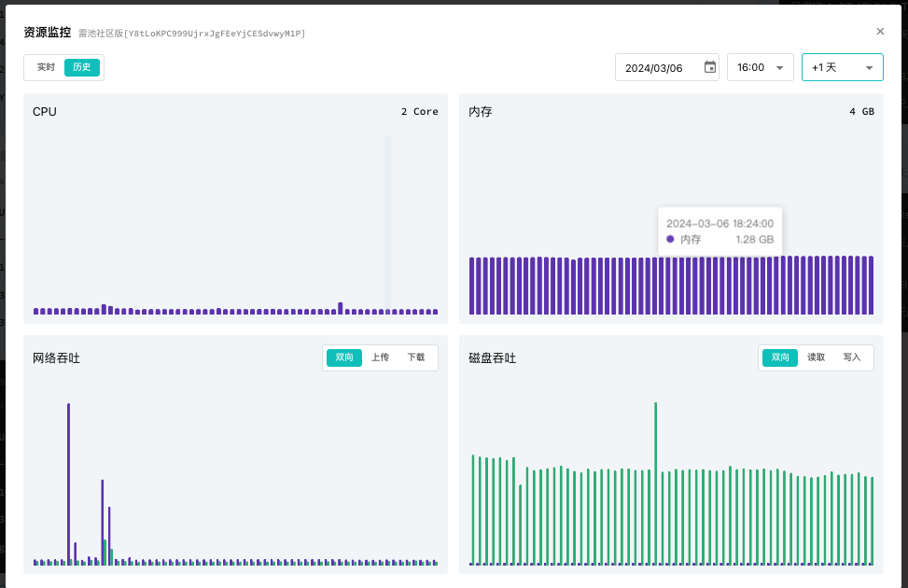This screenshot has height=588, width=908.
Task: Click the 网络吞吐 chart title
Action: coord(56,358)
